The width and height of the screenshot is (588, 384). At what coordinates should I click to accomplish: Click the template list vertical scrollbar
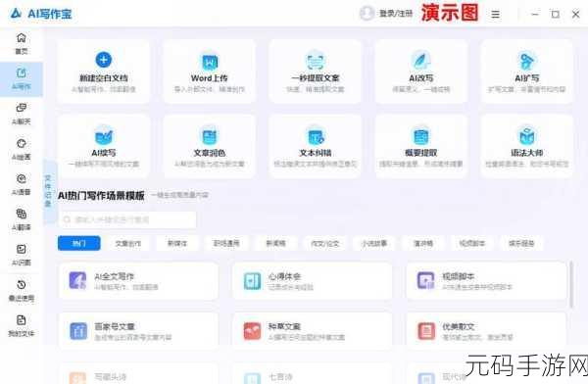(x=571, y=285)
